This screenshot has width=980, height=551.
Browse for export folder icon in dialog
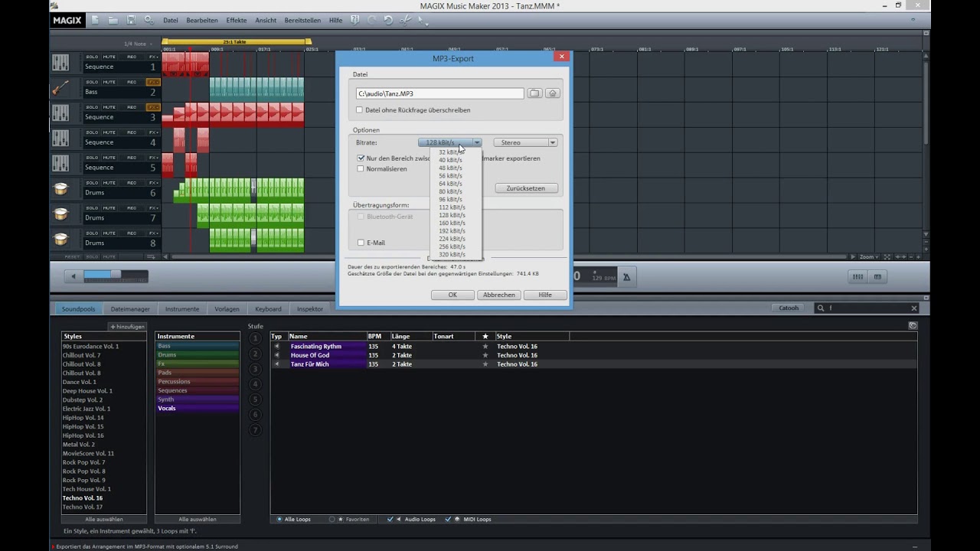pyautogui.click(x=534, y=93)
